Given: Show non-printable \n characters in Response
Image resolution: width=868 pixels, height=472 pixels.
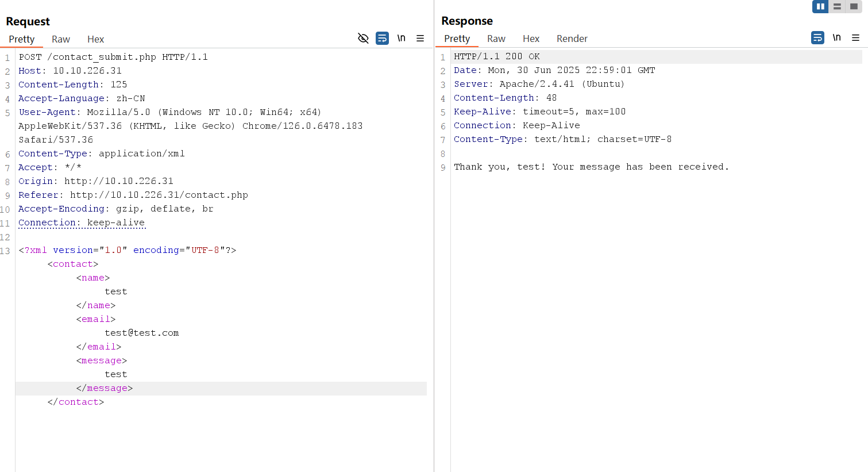Looking at the screenshot, I should pyautogui.click(x=836, y=38).
